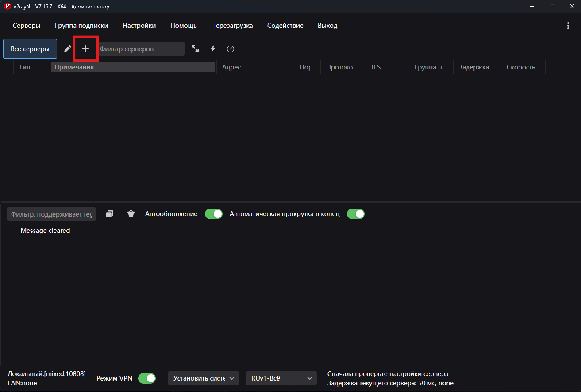Screen dimensions: 581x392
Task: Expand the Установить систе dropdown
Action: pos(204,378)
